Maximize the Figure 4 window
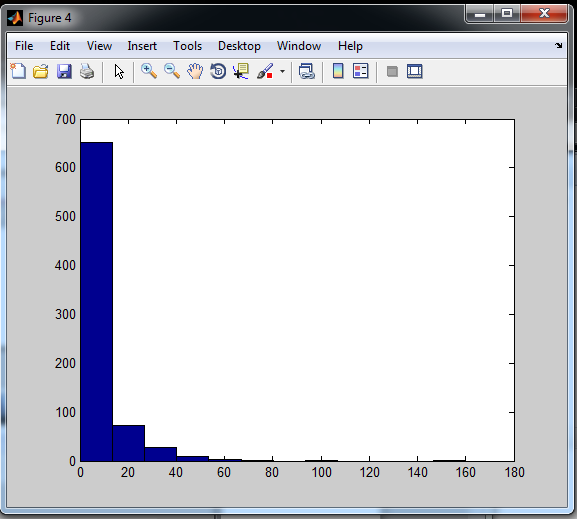 tap(507, 14)
